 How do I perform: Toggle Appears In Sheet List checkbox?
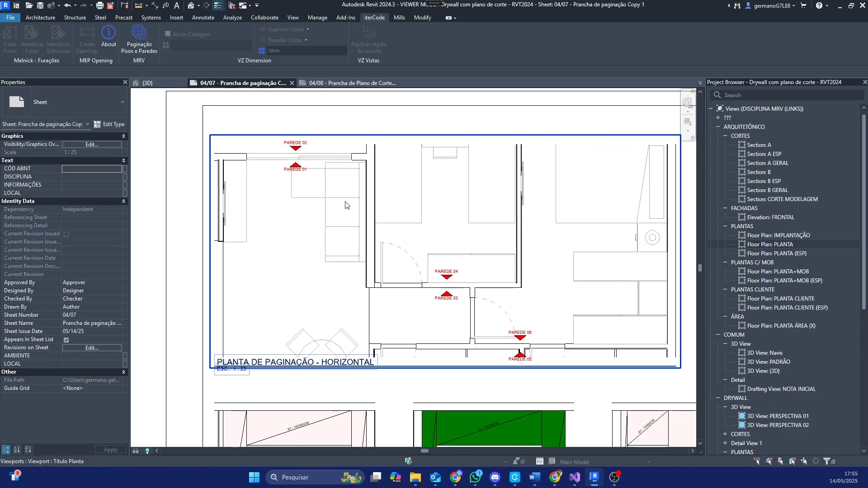66,340
